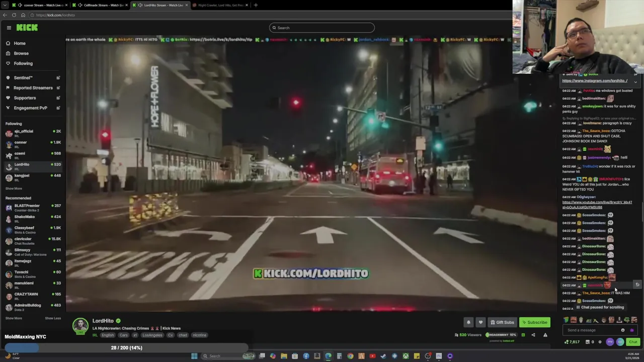The height and width of the screenshot is (362, 644).
Task: Click the chat store icon
Action: (x=588, y=342)
